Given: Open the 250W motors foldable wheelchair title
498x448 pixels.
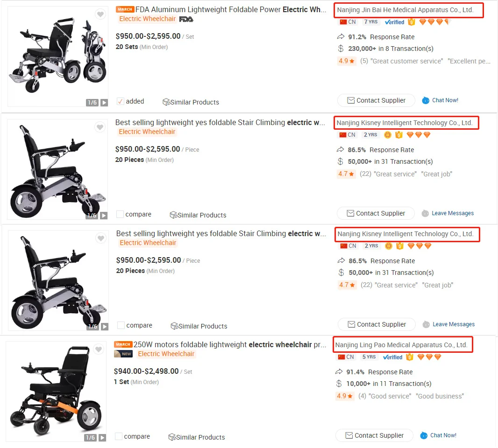Looking at the screenshot, I should coord(230,344).
